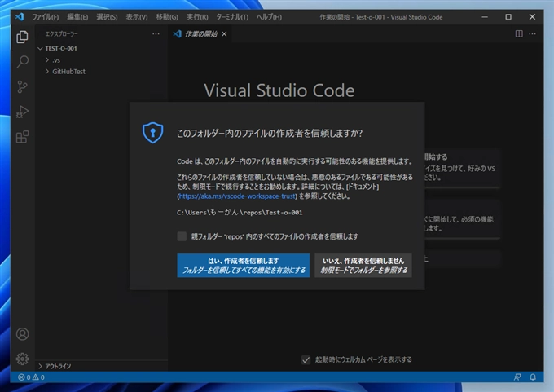Minimize the Visual Studio Code window
Image resolution: width=554 pixels, height=392 pixels.
pos(485,17)
